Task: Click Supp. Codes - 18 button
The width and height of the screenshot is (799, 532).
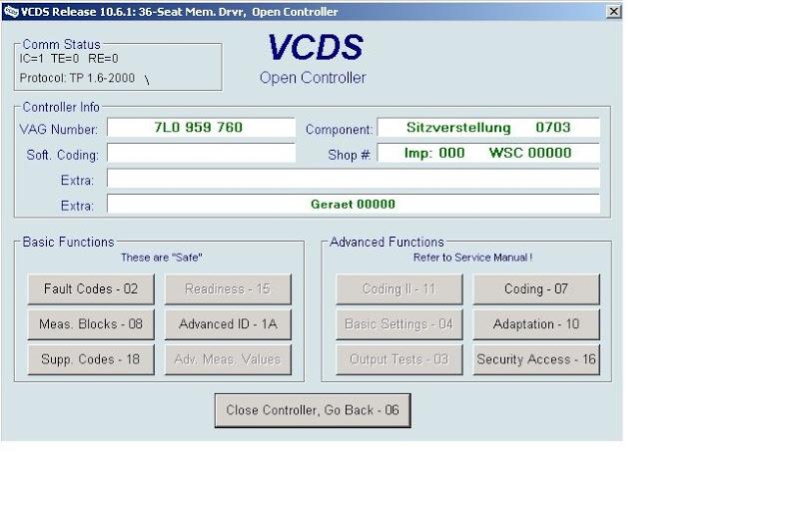Action: (91, 359)
